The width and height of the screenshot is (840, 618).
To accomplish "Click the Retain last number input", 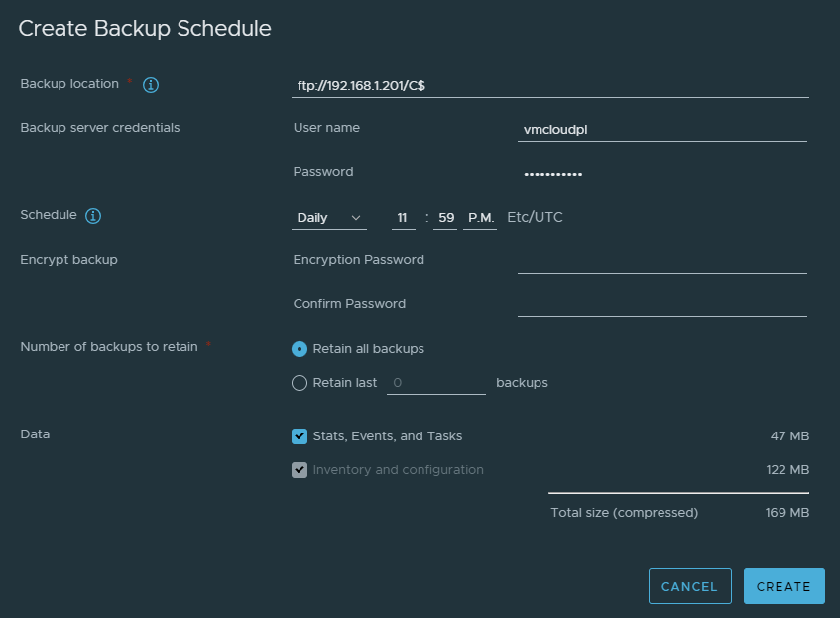I will pos(435,383).
